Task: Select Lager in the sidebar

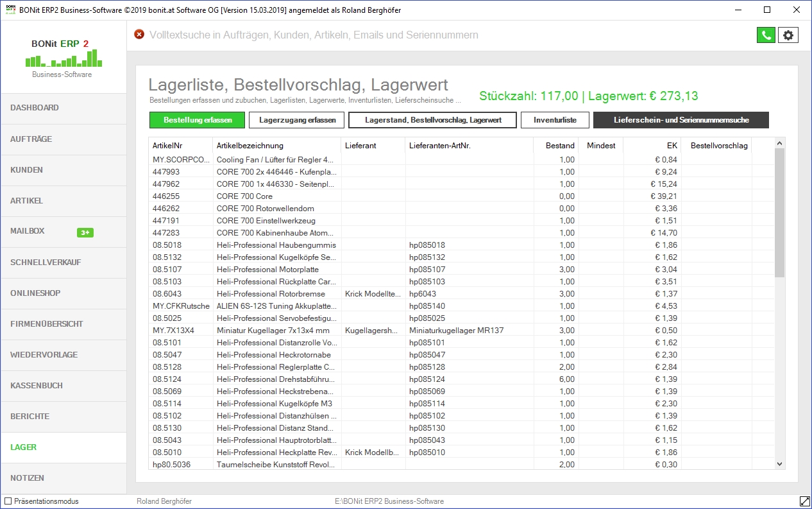Action: coord(63,447)
